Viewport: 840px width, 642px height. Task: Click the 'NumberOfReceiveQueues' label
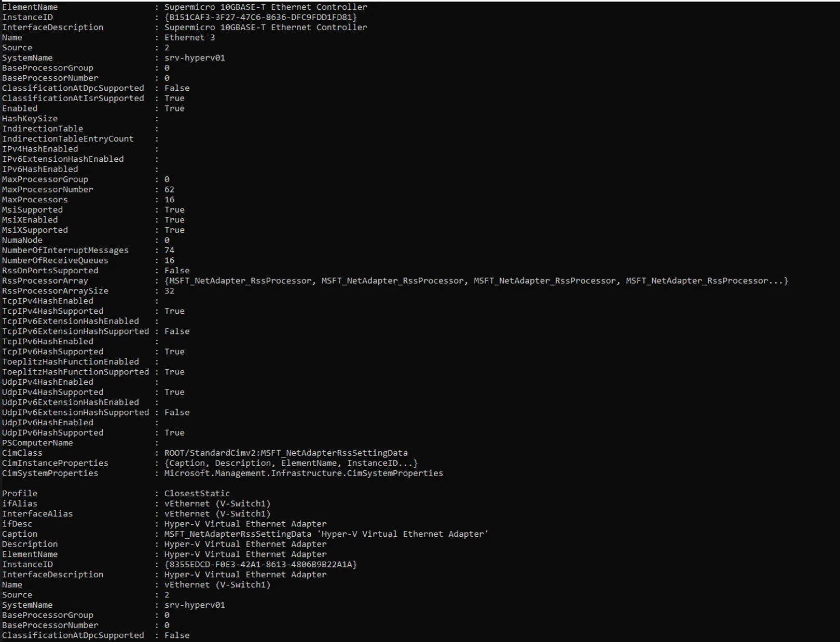coord(55,260)
